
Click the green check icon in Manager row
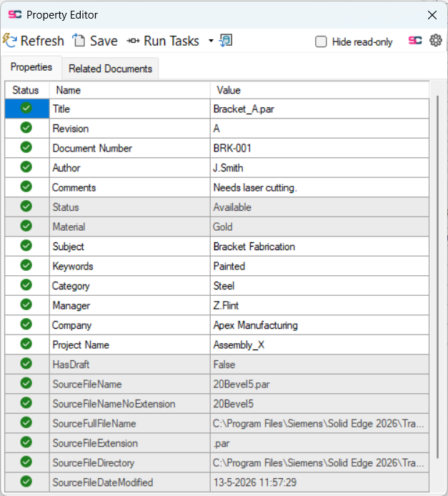coord(26,304)
